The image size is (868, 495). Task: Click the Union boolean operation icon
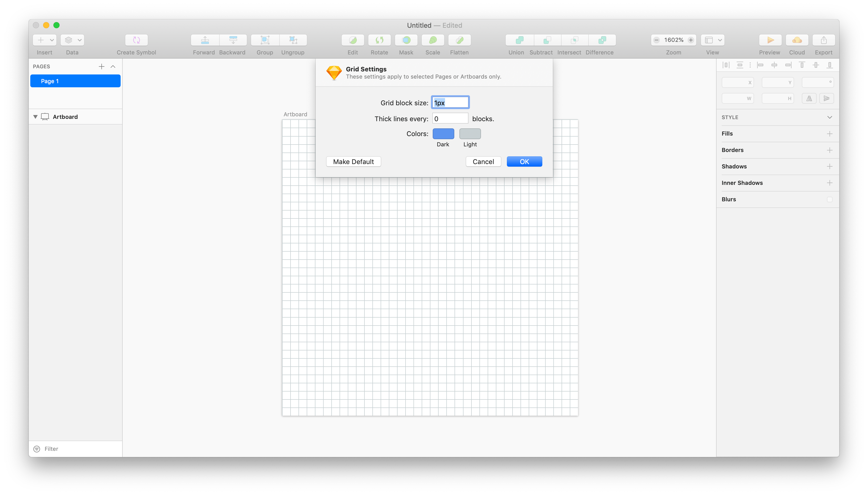coord(519,40)
